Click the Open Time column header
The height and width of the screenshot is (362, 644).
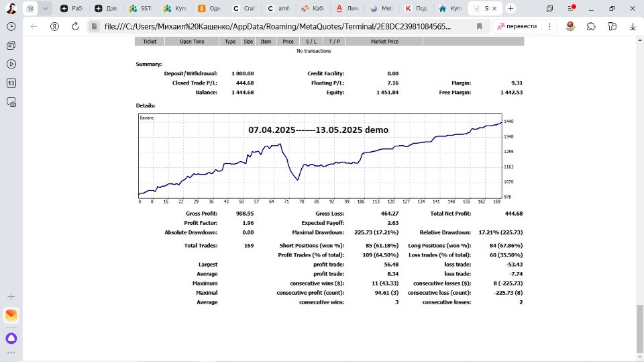click(192, 42)
